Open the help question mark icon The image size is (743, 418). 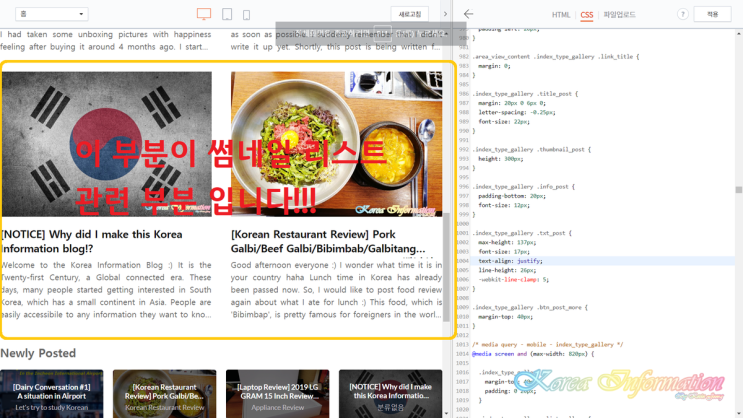click(x=682, y=14)
